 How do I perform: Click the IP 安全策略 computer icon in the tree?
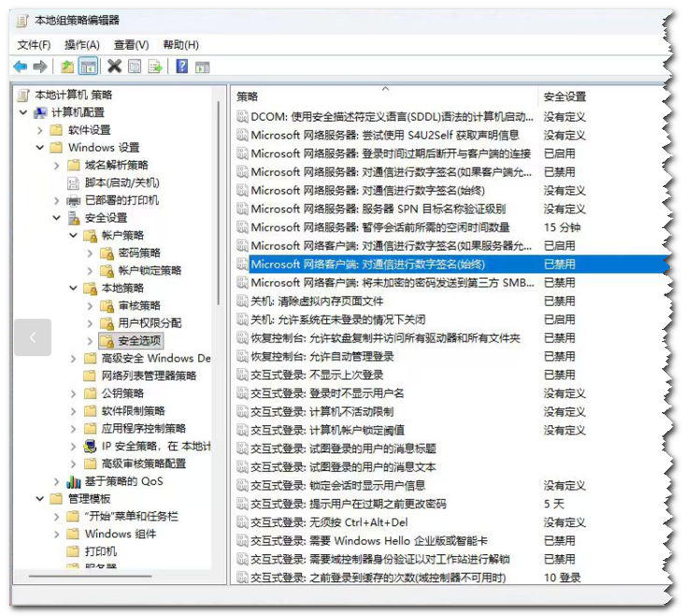click(x=90, y=446)
